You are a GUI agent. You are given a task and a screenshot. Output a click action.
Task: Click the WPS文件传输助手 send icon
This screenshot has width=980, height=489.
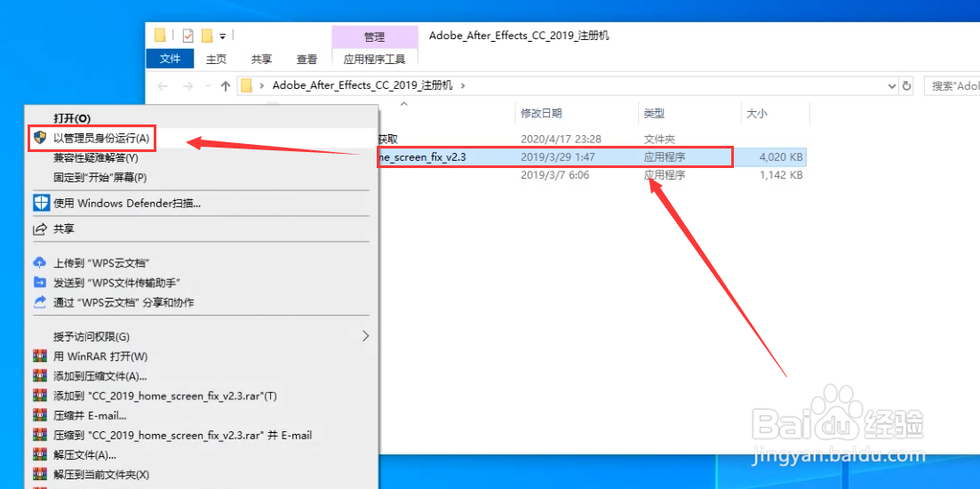pos(40,283)
